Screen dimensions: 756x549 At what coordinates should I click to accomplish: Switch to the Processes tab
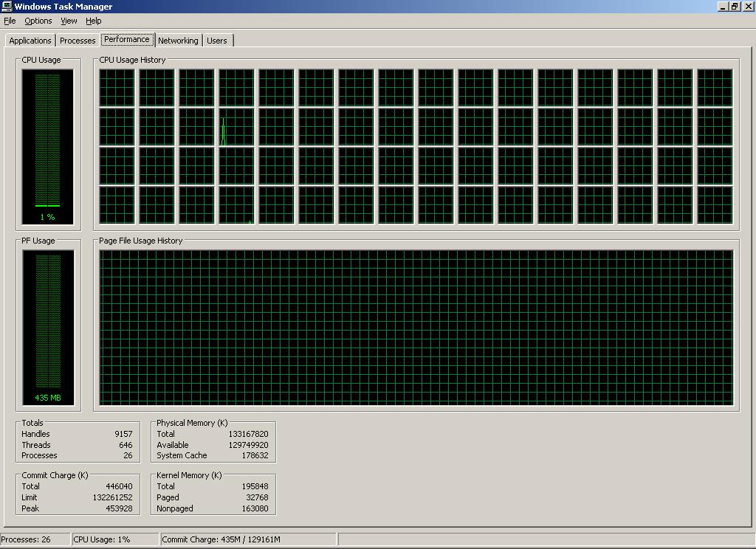(77, 41)
